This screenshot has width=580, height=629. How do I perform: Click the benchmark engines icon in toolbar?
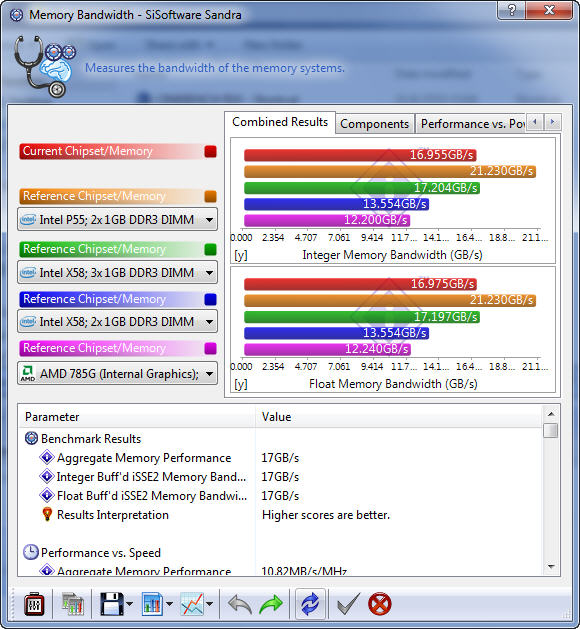73,604
